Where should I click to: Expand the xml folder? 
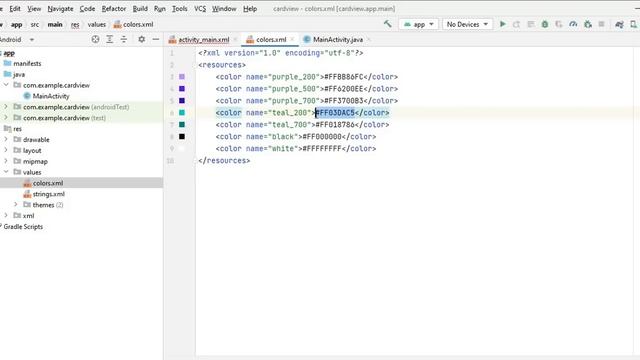click(x=6, y=216)
